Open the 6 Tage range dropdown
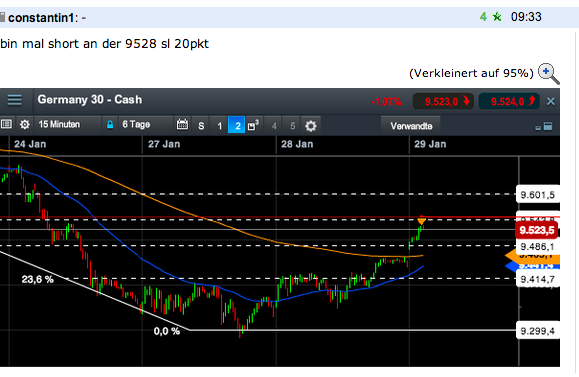579x377 pixels. pos(146,124)
